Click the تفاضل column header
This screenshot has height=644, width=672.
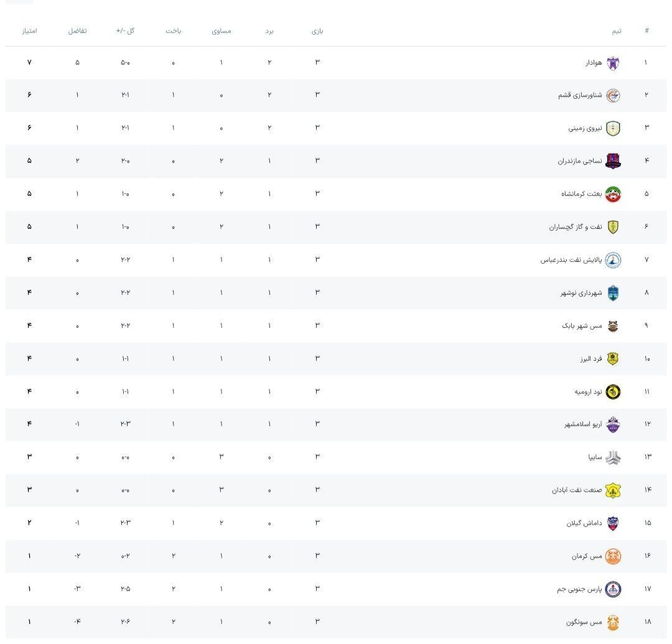point(77,30)
